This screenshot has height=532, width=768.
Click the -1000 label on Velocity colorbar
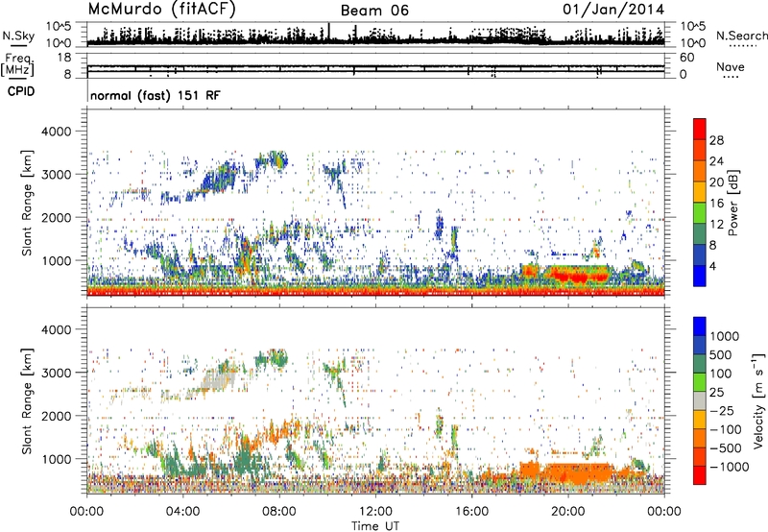pyautogui.click(x=729, y=467)
